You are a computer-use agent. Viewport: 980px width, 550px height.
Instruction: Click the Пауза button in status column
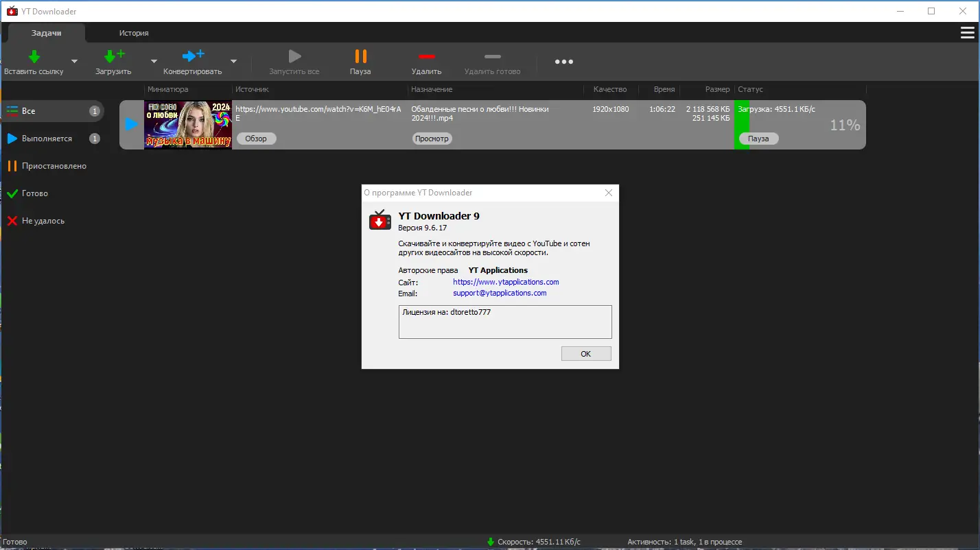(x=758, y=139)
